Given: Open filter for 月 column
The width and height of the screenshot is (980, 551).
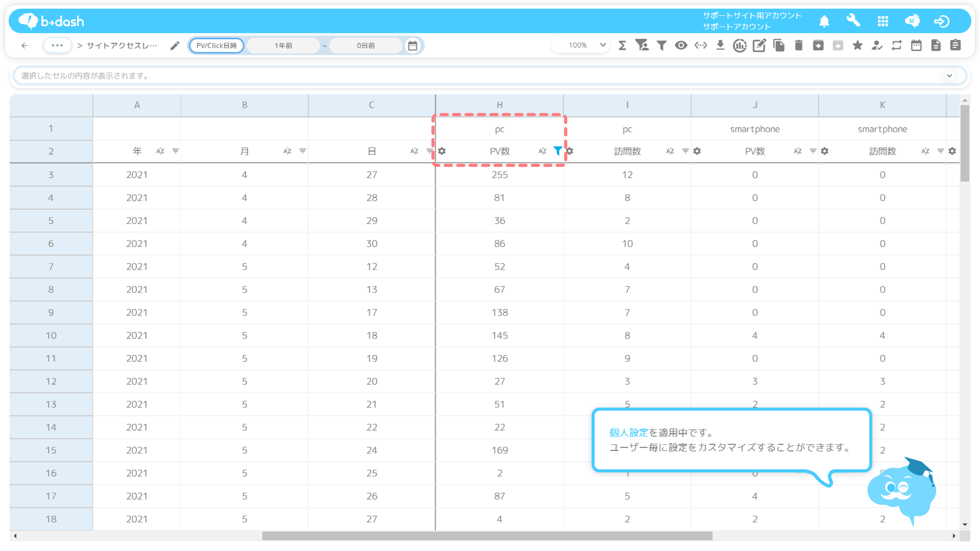Looking at the screenshot, I should coord(303,151).
